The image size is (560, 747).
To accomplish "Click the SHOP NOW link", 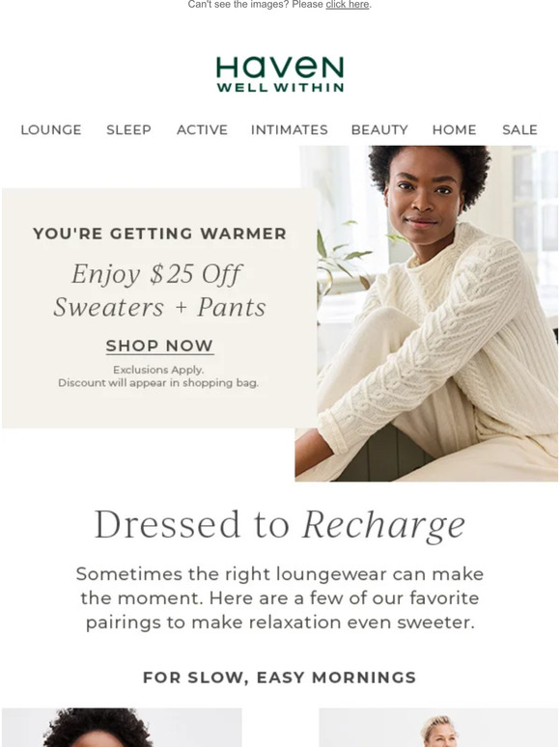I will (x=159, y=346).
